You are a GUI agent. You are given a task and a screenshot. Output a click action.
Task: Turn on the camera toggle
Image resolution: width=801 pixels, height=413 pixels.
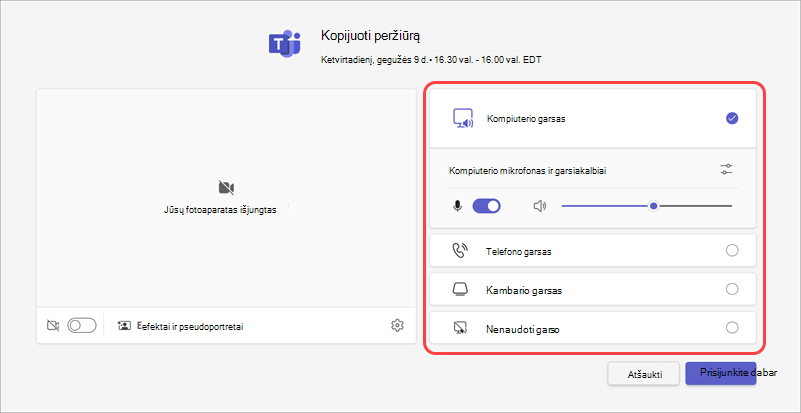click(82, 325)
